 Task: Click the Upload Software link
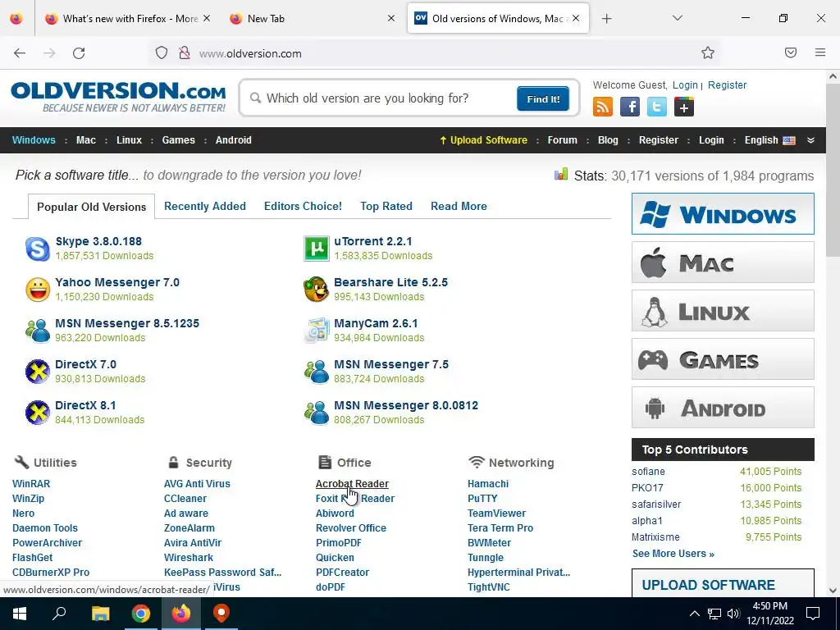pos(483,140)
